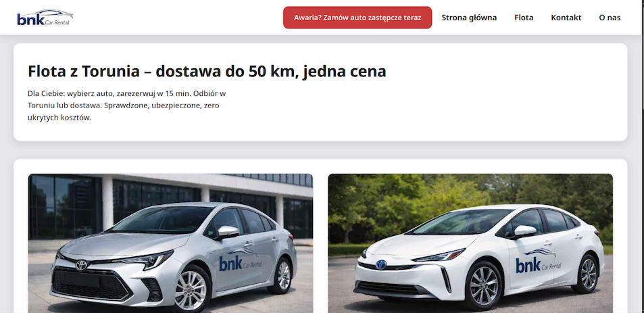Image resolution: width=644 pixels, height=313 pixels.
Task: Go to the Flota page link
Action: (524, 18)
